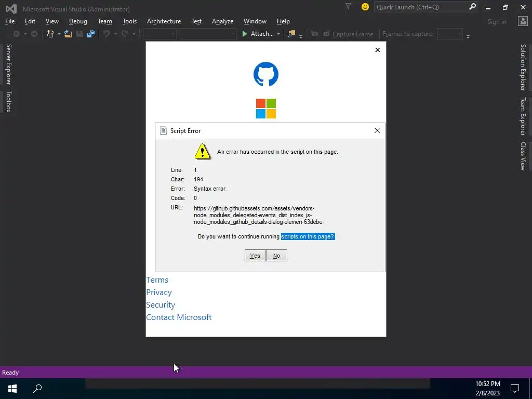Open the Windows Start menu
532x399 pixels.
[12, 389]
